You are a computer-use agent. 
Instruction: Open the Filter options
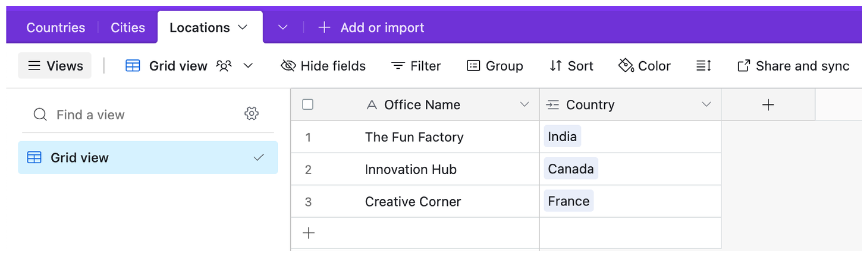tap(416, 66)
